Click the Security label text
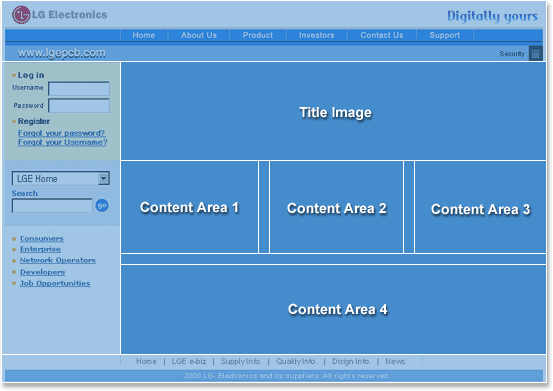553x391 pixels. pos(512,54)
